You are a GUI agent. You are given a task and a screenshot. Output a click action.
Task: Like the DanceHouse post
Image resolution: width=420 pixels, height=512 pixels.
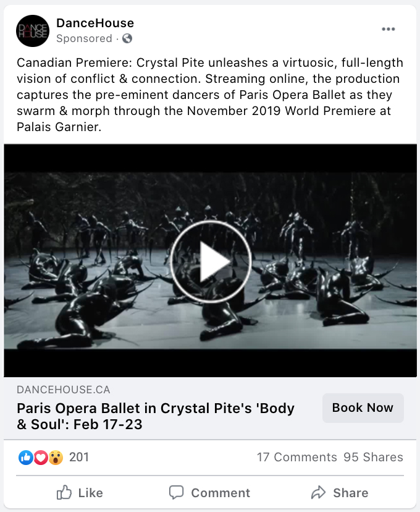[x=80, y=493]
